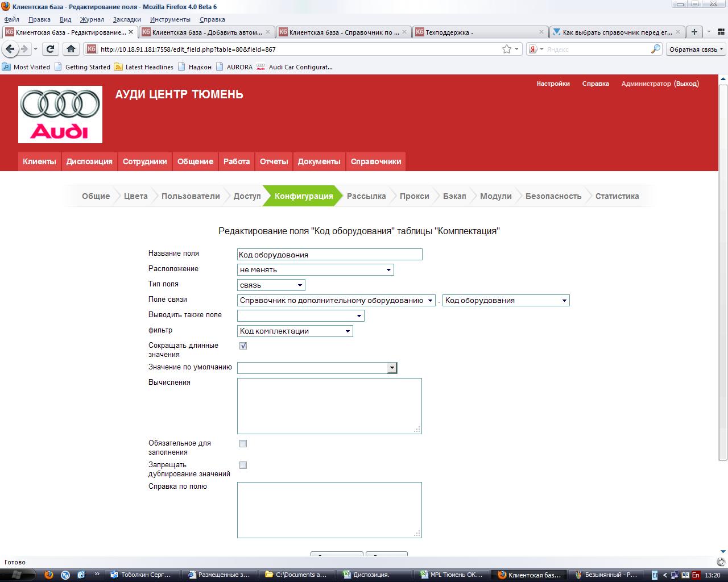728x582 pixels.
Task: Open the browser home page icon
Action: [71, 49]
